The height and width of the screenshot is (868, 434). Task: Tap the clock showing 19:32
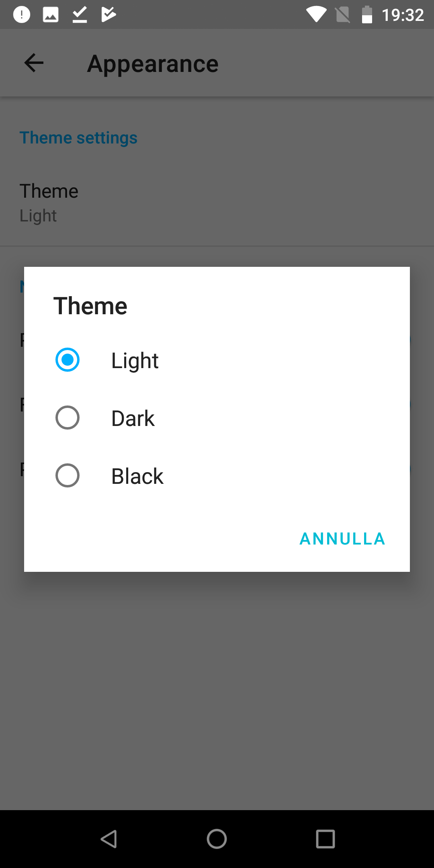[403, 15]
